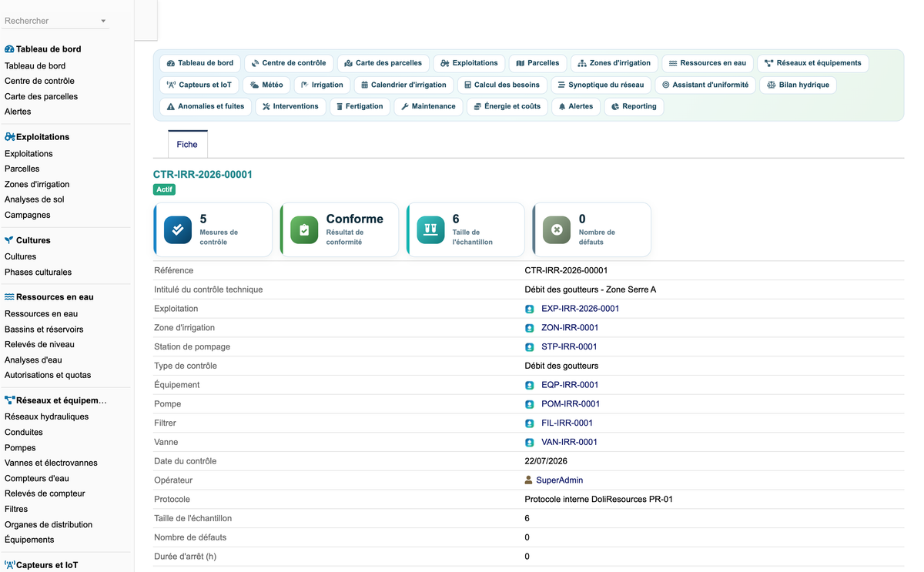Open Interventions pill
The width and height of the screenshot is (924, 572).
coord(290,106)
